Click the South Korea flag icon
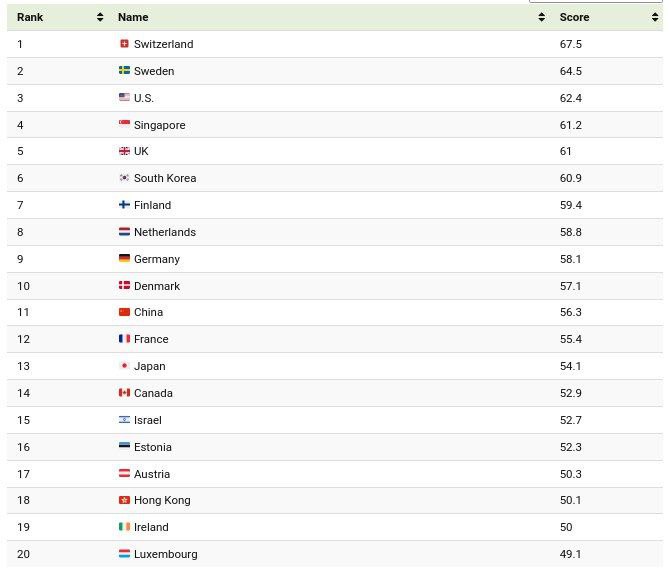Screen dimensions: 669x587 point(124,177)
